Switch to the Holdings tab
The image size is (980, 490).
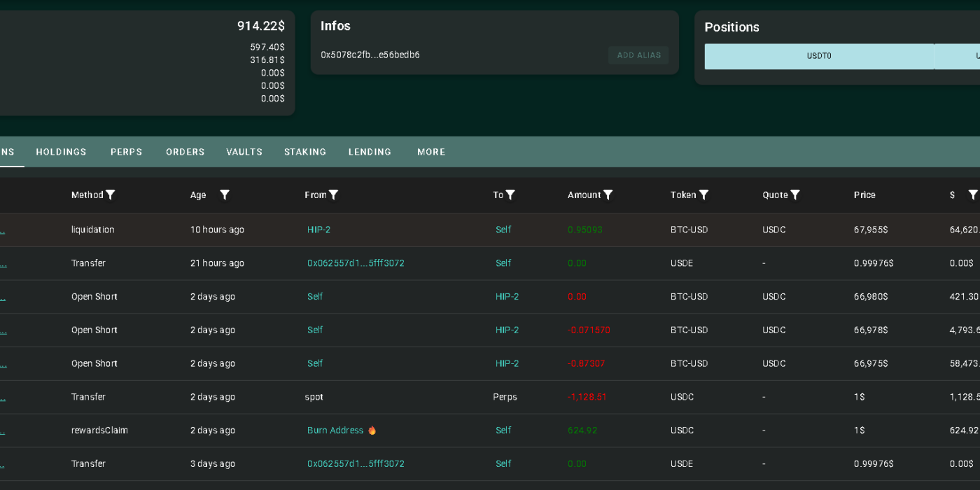[62, 152]
